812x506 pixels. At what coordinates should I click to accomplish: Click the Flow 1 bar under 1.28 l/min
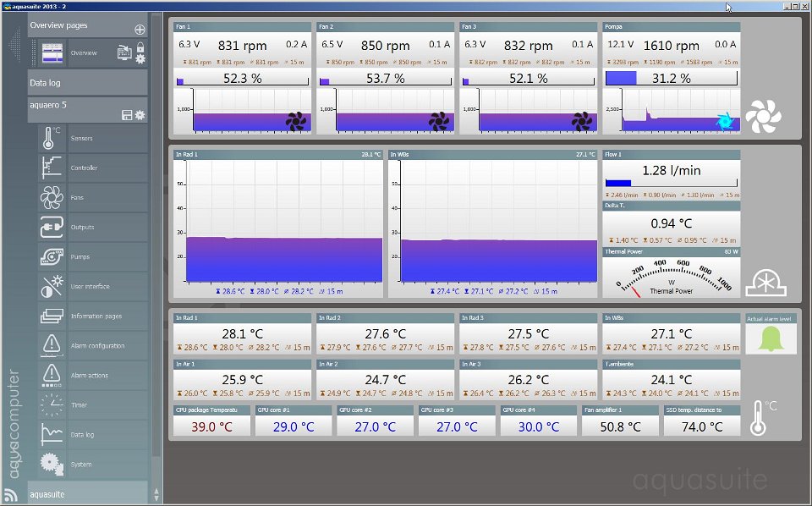671,183
